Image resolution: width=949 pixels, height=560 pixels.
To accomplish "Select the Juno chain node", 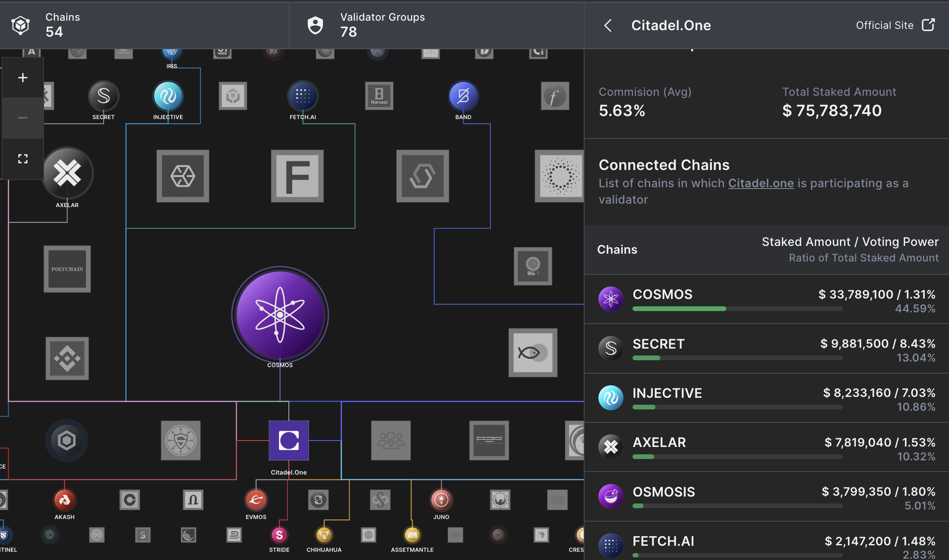I will tap(441, 500).
